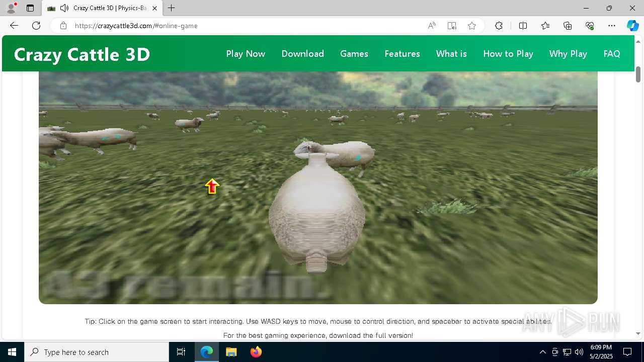Select Download in navigation
Image resolution: width=644 pixels, height=362 pixels.
pos(303,54)
